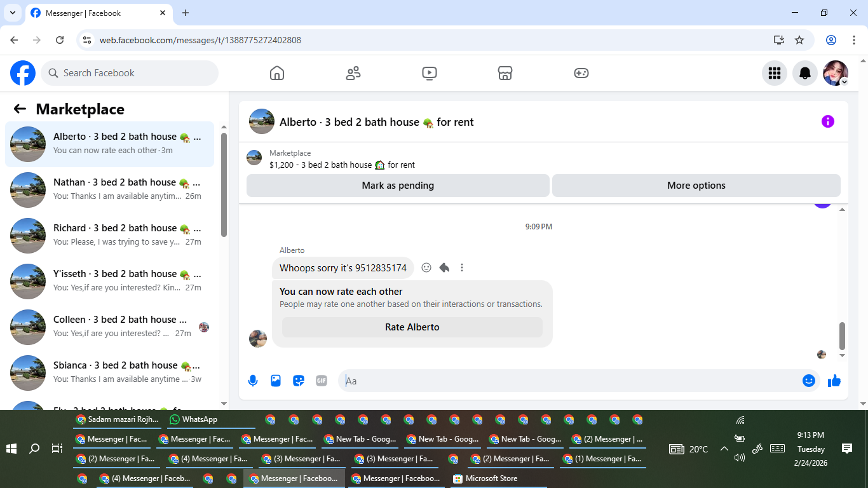Open the Notifications bell icon
The height and width of the screenshot is (488, 868).
pos(805,73)
